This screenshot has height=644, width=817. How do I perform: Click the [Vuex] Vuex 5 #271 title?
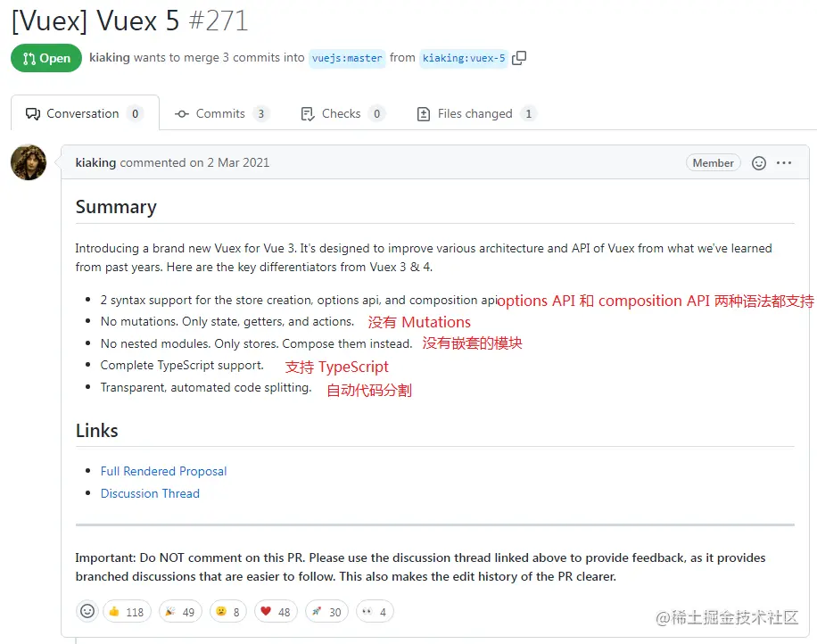129,21
